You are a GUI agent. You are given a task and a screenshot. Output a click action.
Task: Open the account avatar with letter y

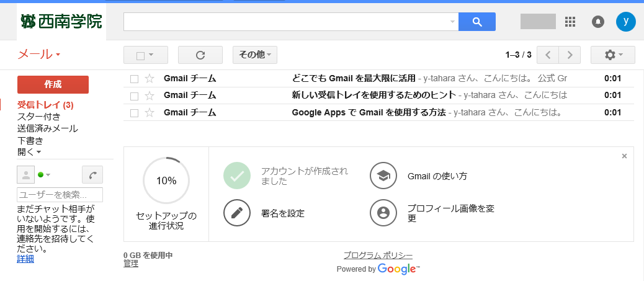pos(626,22)
